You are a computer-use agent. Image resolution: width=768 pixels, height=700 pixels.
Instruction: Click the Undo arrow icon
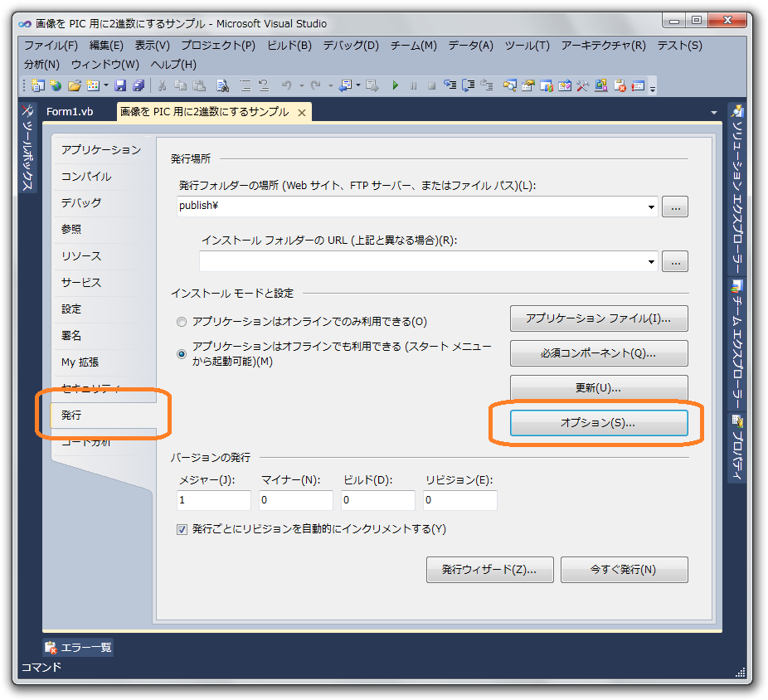[286, 85]
